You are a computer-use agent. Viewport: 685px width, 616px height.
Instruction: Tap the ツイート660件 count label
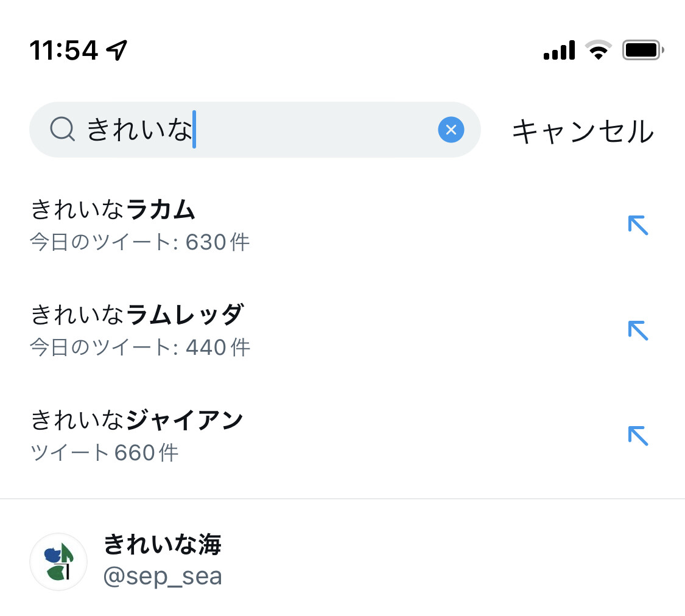(104, 453)
